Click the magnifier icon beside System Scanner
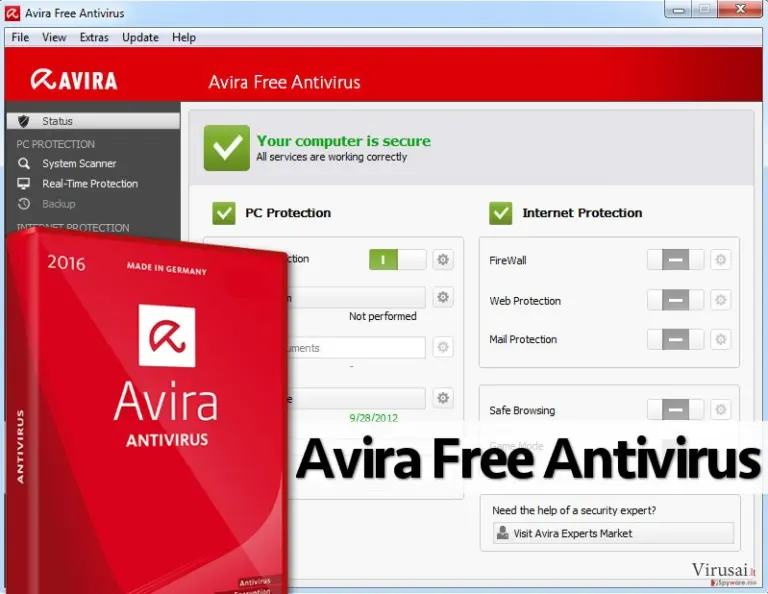 coord(24,163)
